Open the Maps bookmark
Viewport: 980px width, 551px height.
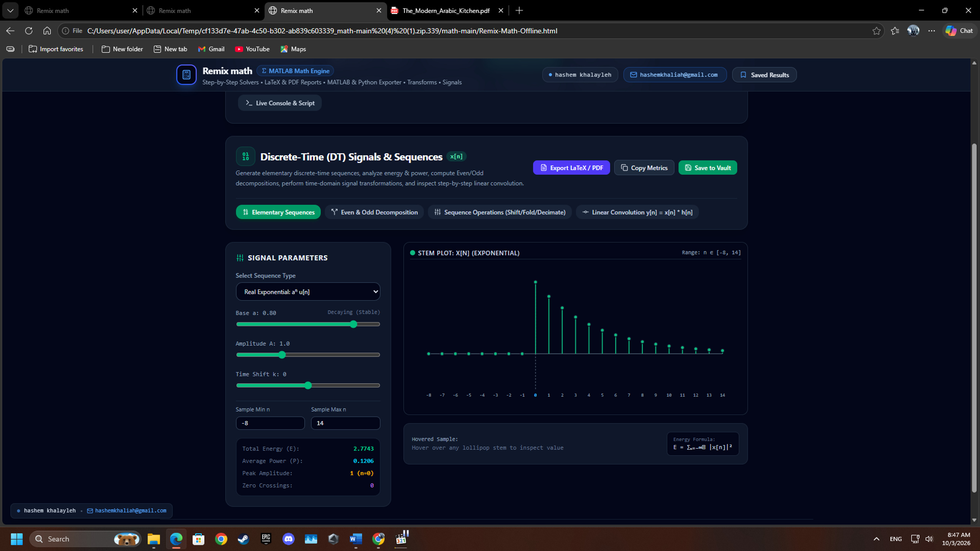click(x=293, y=49)
